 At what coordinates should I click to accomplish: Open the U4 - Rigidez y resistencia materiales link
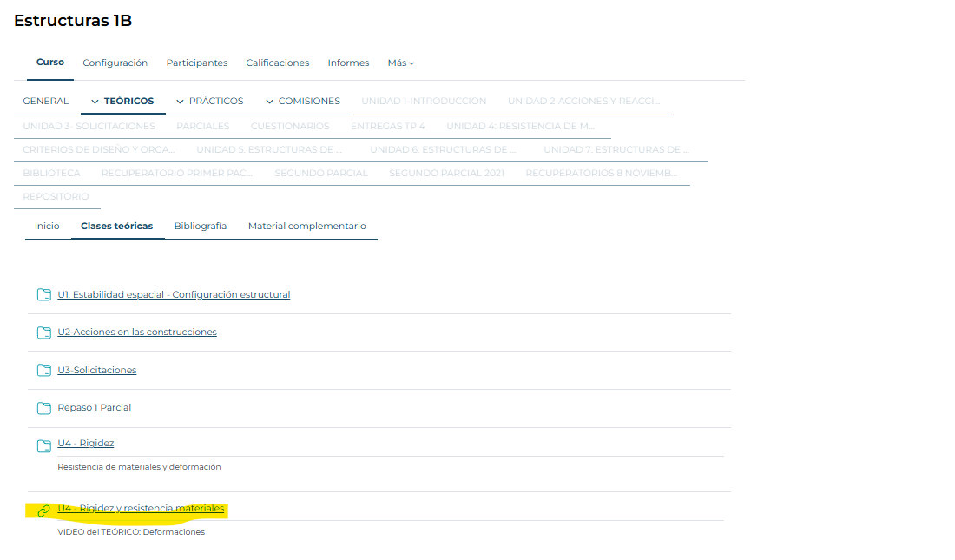[x=141, y=508]
